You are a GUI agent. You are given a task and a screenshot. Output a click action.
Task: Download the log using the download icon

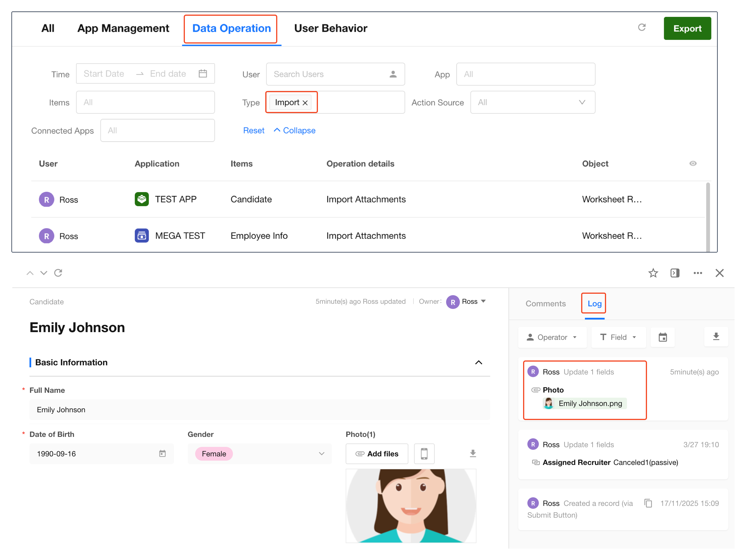tap(716, 337)
